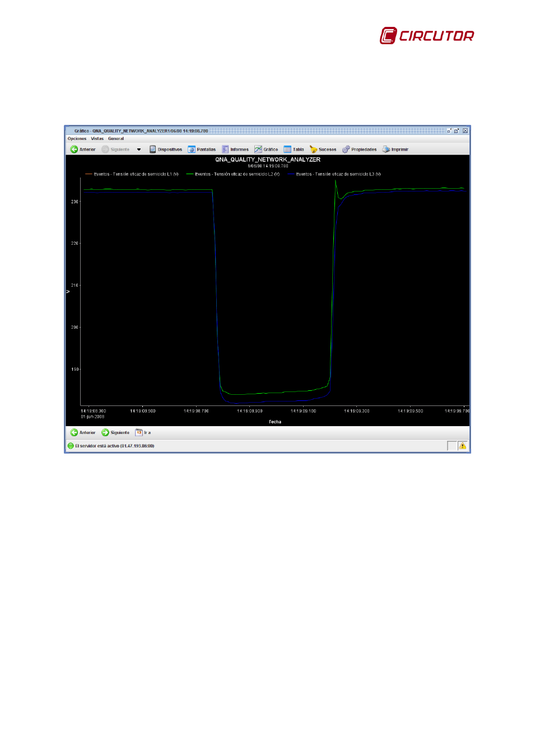Open the Dispositivos devices view

[x=166, y=150]
